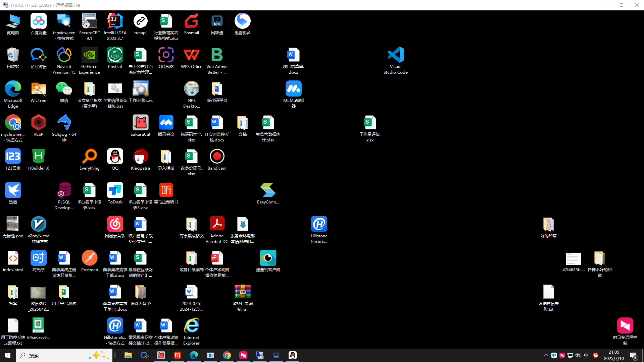644x362 pixels.
Task: Select the 腾讯会议 icon
Action: pos(166,126)
